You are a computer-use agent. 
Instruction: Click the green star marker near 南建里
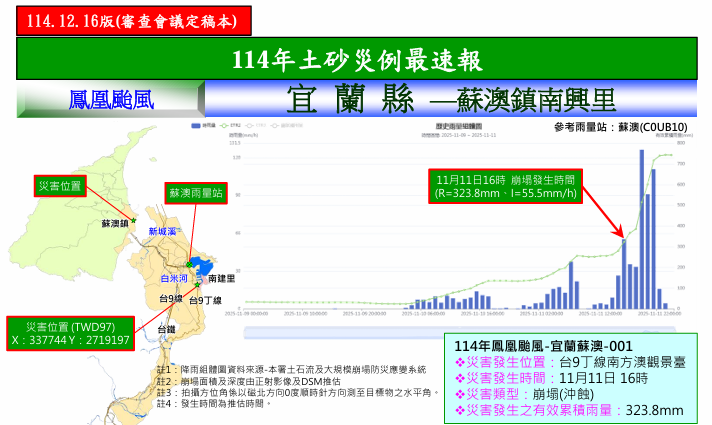pyautogui.click(x=198, y=285)
